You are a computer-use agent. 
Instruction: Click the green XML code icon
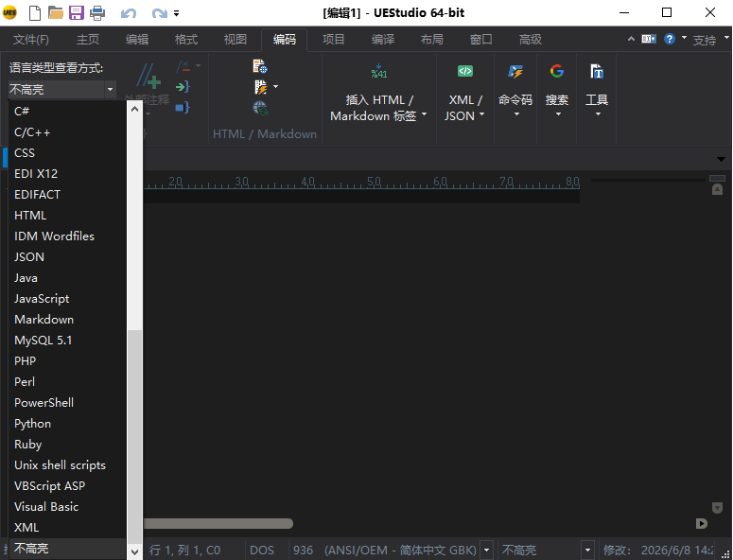[x=465, y=71]
